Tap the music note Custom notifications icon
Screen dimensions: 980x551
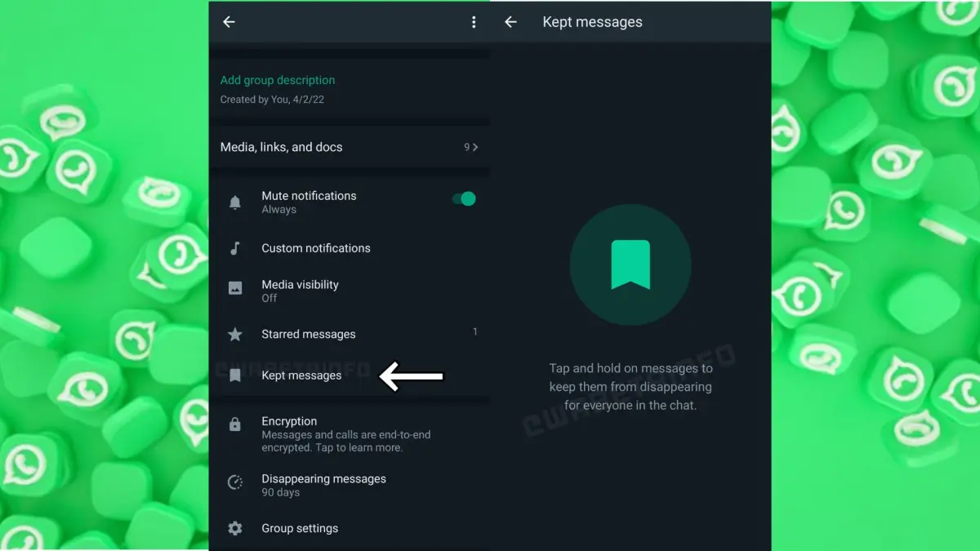(235, 248)
